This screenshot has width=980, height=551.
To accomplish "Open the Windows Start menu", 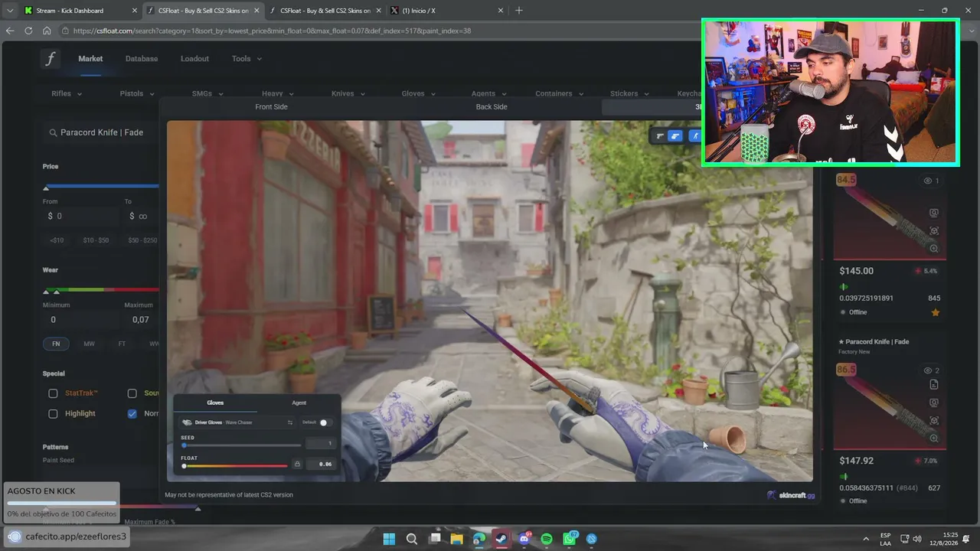I will 389,539.
